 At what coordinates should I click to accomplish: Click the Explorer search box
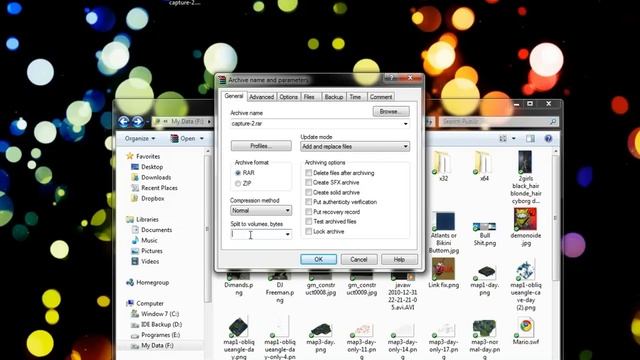tap(499, 122)
